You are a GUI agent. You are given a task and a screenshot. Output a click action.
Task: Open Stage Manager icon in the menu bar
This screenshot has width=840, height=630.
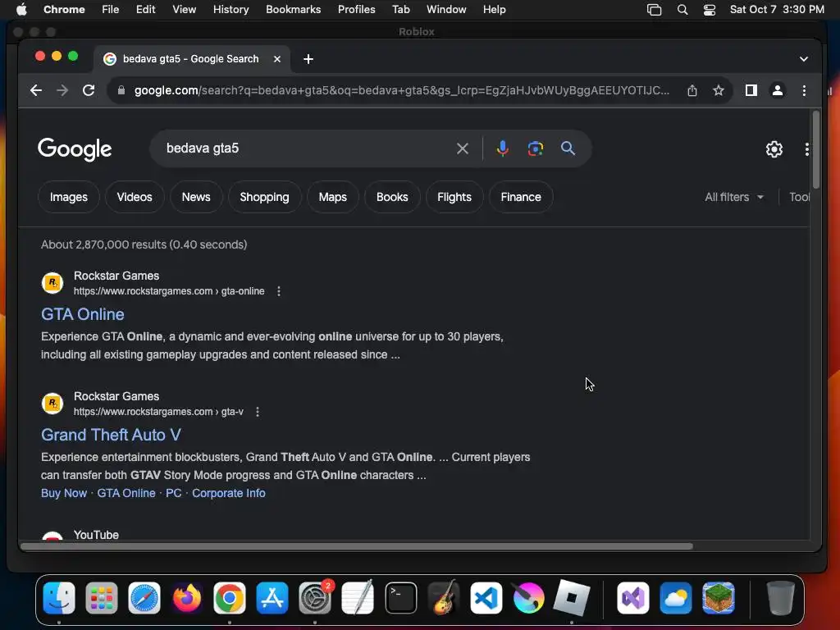[x=654, y=10]
